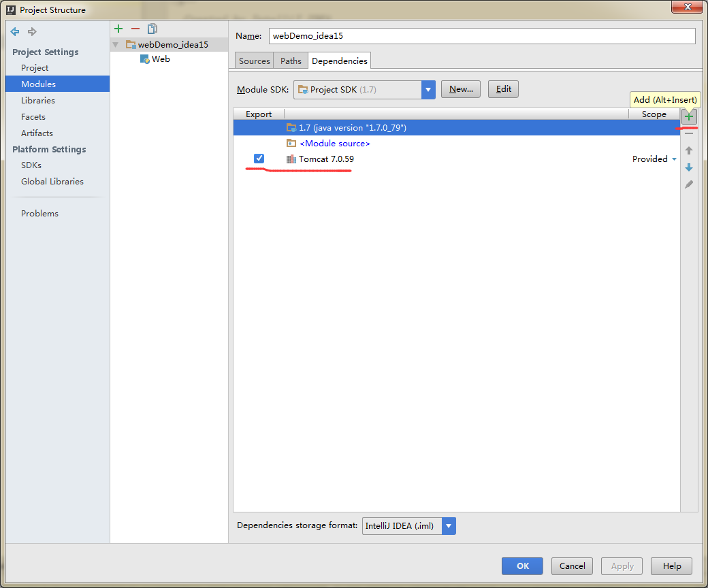Image resolution: width=708 pixels, height=588 pixels.
Task: Confirm with the OK button
Action: pos(522,566)
